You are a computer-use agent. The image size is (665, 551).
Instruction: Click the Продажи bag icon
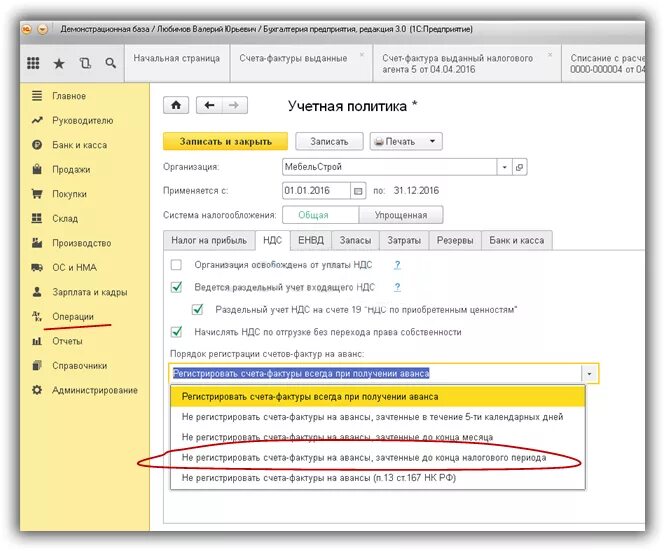click(x=37, y=169)
